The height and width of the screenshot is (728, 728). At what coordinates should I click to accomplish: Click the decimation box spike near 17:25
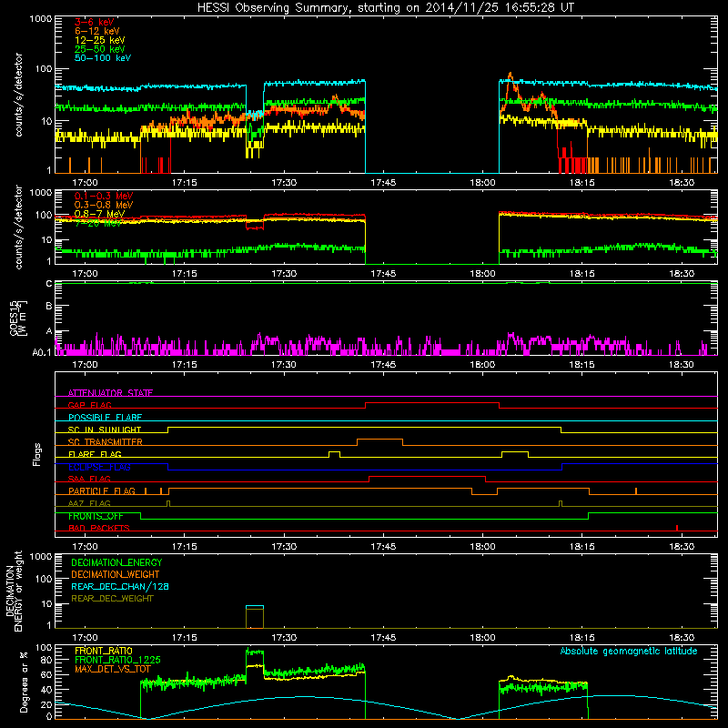(x=255, y=617)
